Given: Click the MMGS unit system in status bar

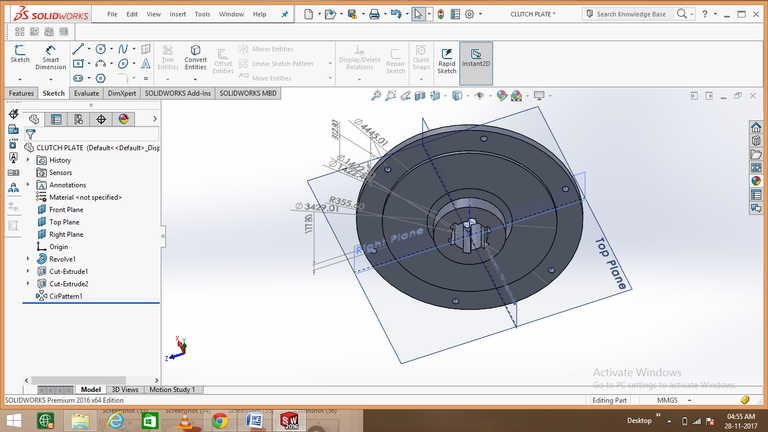Looking at the screenshot, I should tap(667, 400).
